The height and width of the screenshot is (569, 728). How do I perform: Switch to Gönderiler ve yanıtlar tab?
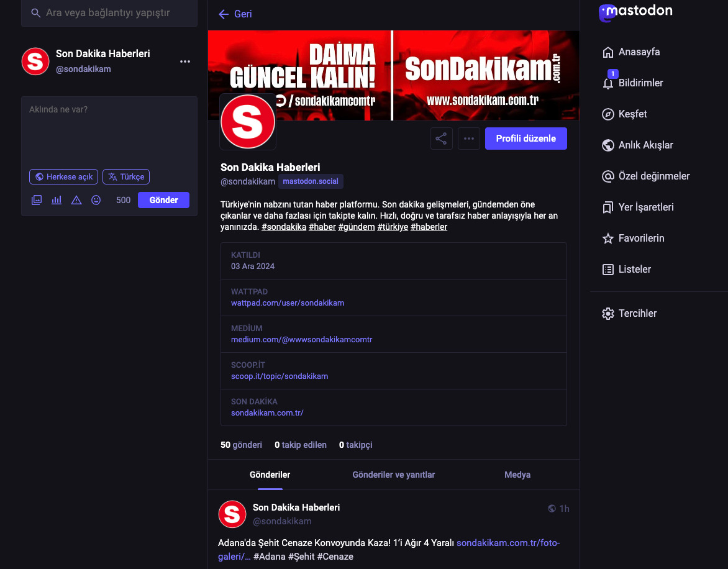pyautogui.click(x=394, y=475)
